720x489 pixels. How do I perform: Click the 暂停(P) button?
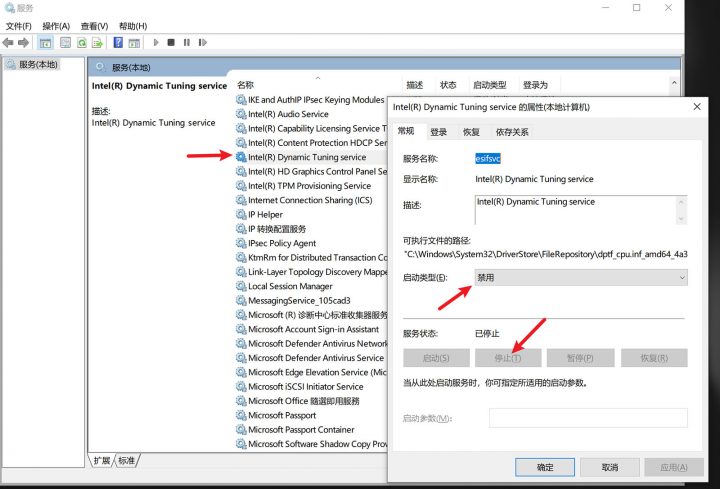580,358
